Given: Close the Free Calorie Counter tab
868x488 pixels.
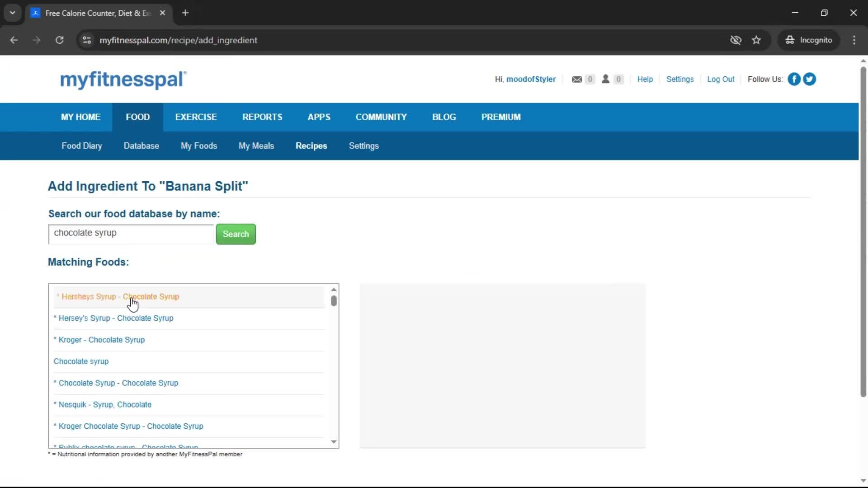Looking at the screenshot, I should pos(163,13).
